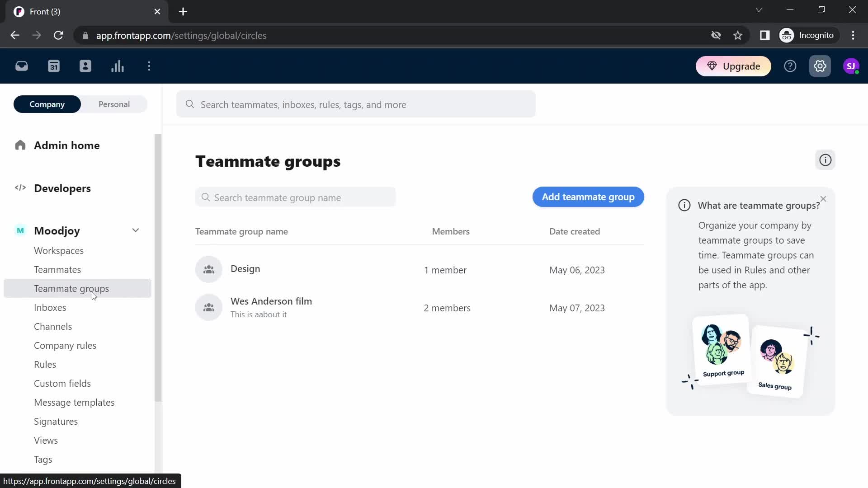868x488 pixels.
Task: Click the tracking protection eye icon in address bar
Action: [x=716, y=35]
